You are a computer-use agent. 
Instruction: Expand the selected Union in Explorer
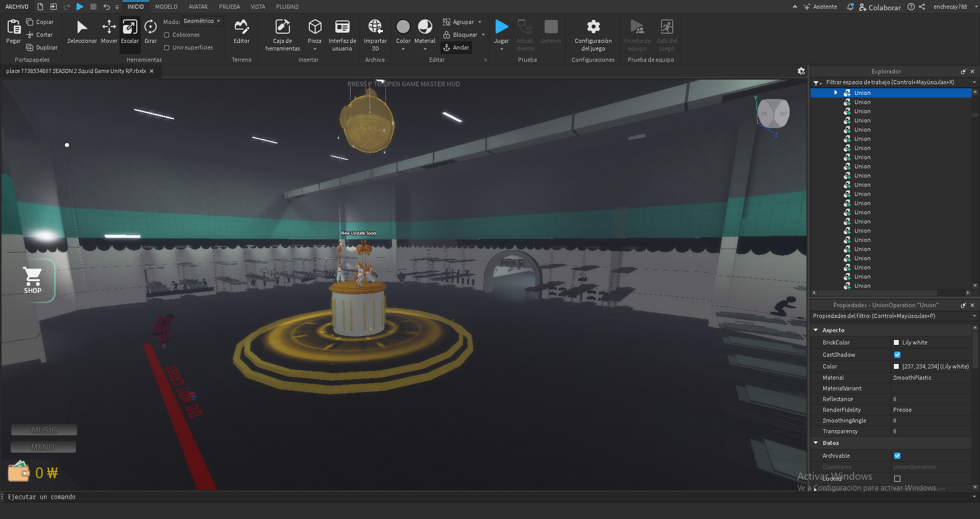[x=836, y=92]
